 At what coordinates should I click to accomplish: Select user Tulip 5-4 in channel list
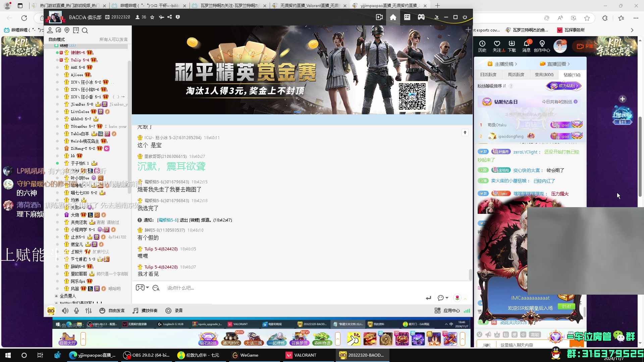(80, 60)
